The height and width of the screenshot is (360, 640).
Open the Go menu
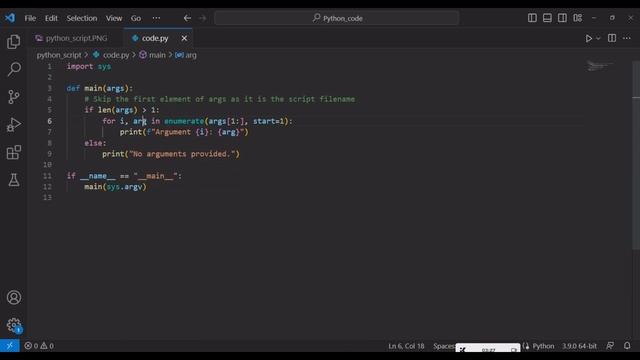(x=136, y=18)
